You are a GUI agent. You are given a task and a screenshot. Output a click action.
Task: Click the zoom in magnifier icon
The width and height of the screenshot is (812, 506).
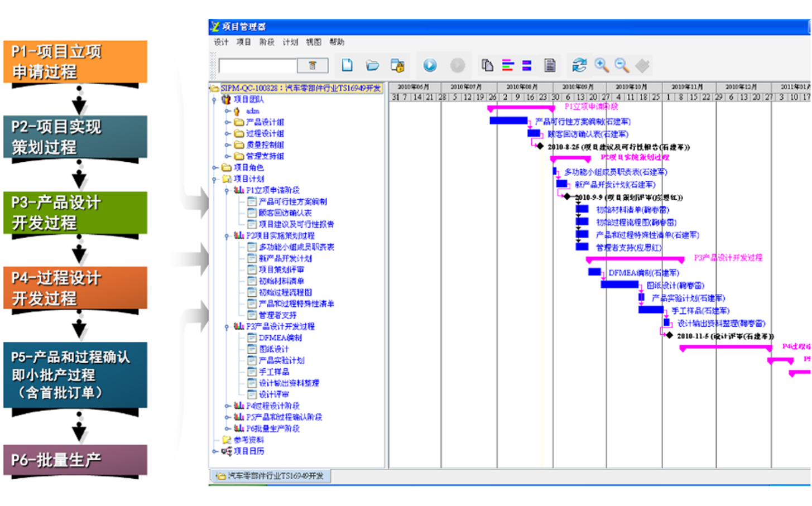pyautogui.click(x=601, y=65)
